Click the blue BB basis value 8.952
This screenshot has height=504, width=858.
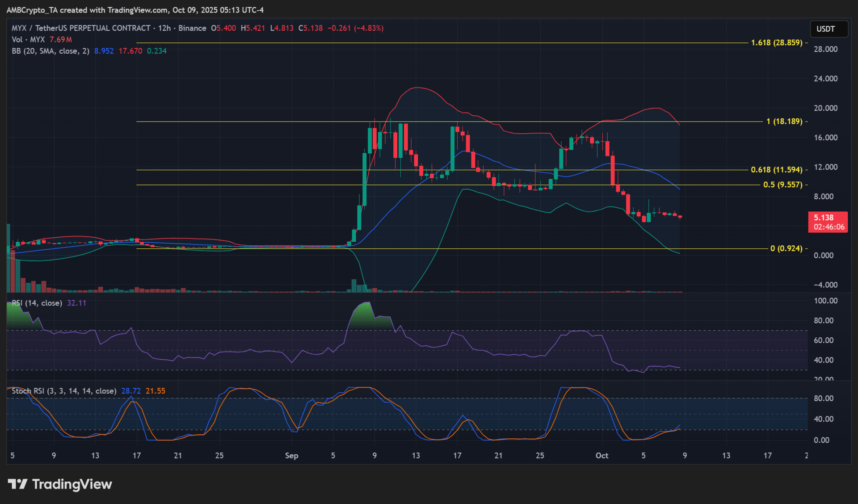pyautogui.click(x=104, y=51)
